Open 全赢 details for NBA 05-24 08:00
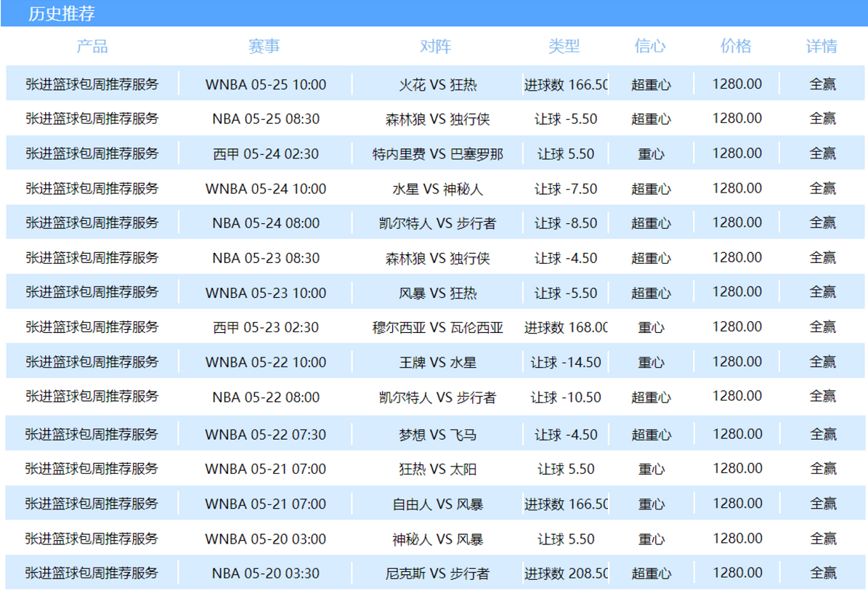The image size is (868, 593). [823, 222]
